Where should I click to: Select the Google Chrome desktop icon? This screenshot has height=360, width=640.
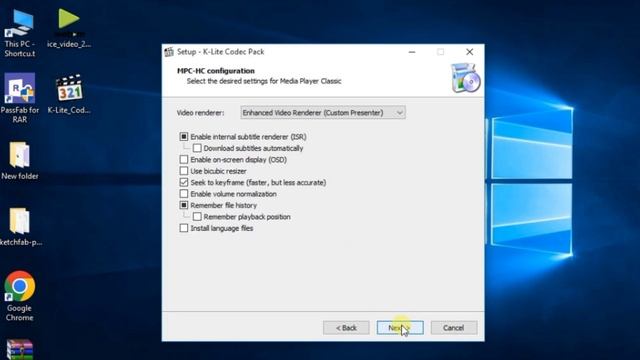pyautogui.click(x=19, y=286)
